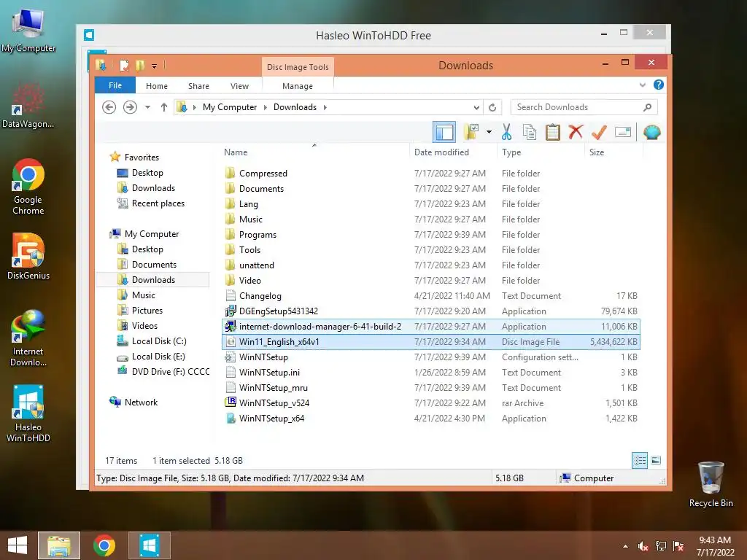Image resolution: width=747 pixels, height=560 pixels.
Task: Click the Paste clipboard toolbar icon
Action: [x=553, y=132]
